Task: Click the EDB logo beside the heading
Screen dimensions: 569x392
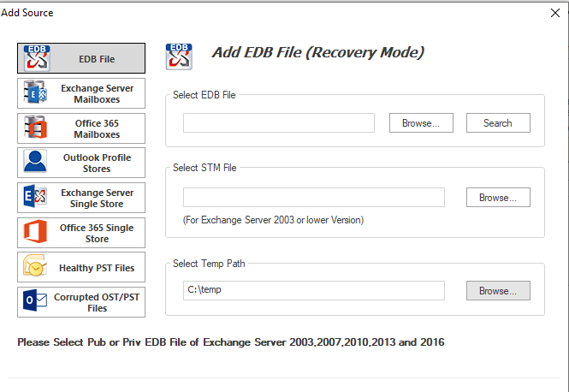Action: 178,56
